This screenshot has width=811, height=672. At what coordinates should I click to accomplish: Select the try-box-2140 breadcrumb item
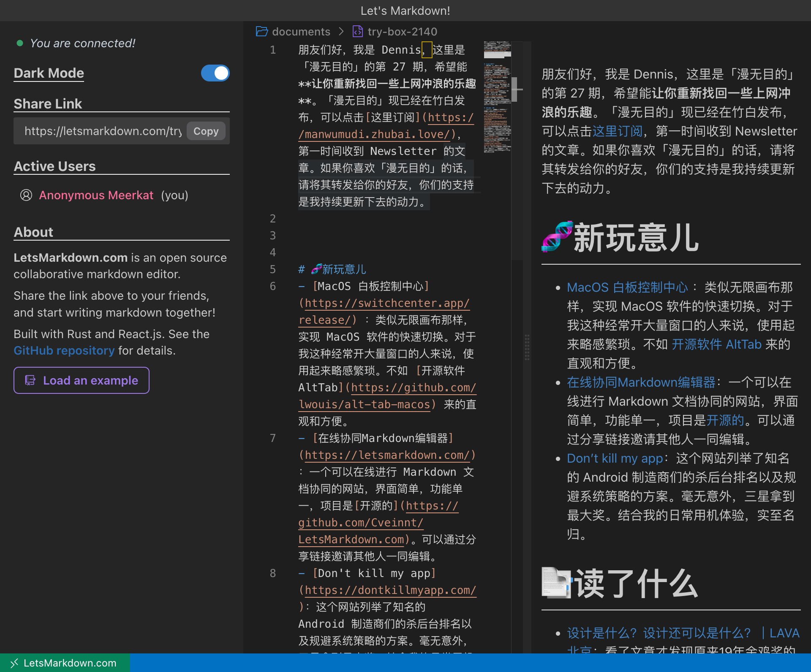tap(402, 32)
